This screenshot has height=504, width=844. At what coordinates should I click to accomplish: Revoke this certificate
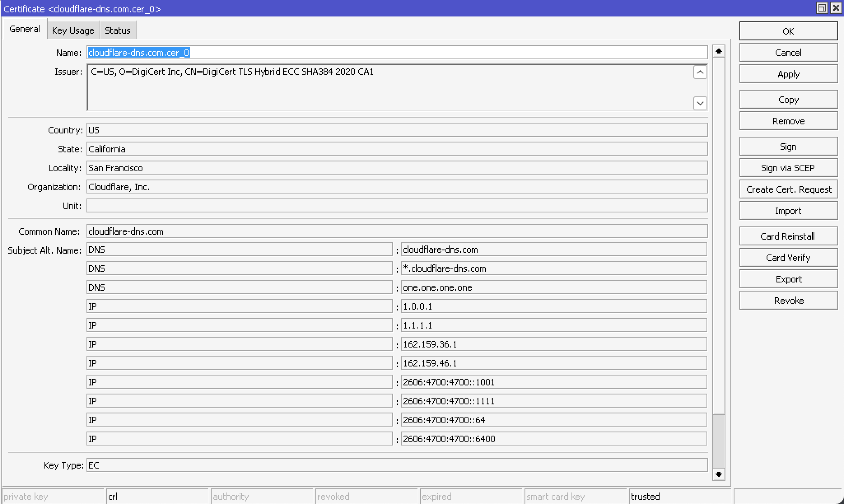pyautogui.click(x=788, y=301)
